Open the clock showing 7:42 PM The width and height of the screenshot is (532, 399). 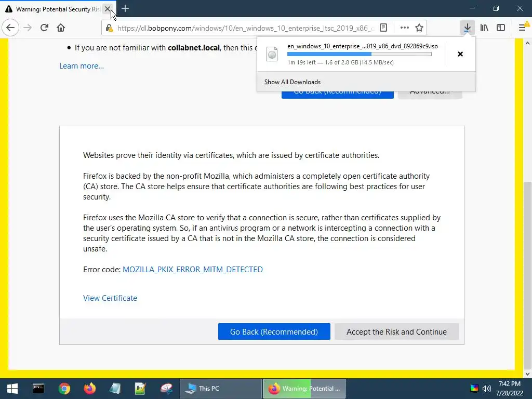coord(509,389)
